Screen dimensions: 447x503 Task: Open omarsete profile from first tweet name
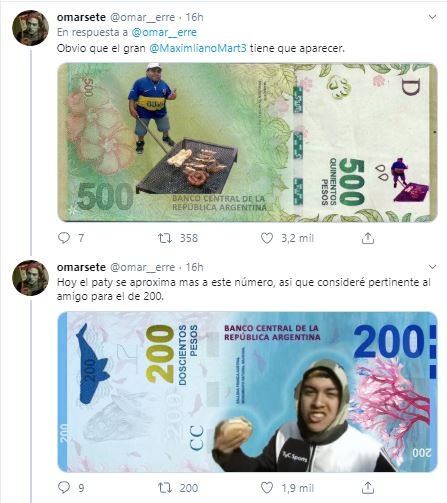pyautogui.click(x=81, y=17)
